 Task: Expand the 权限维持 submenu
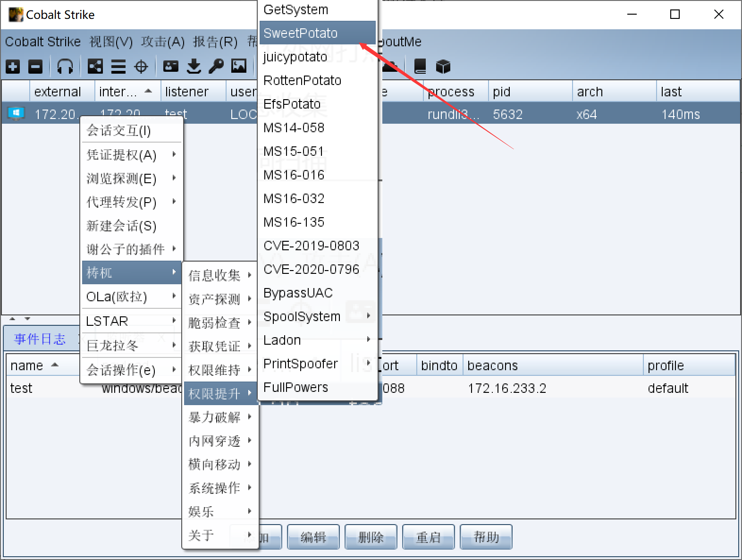pyautogui.click(x=220, y=370)
